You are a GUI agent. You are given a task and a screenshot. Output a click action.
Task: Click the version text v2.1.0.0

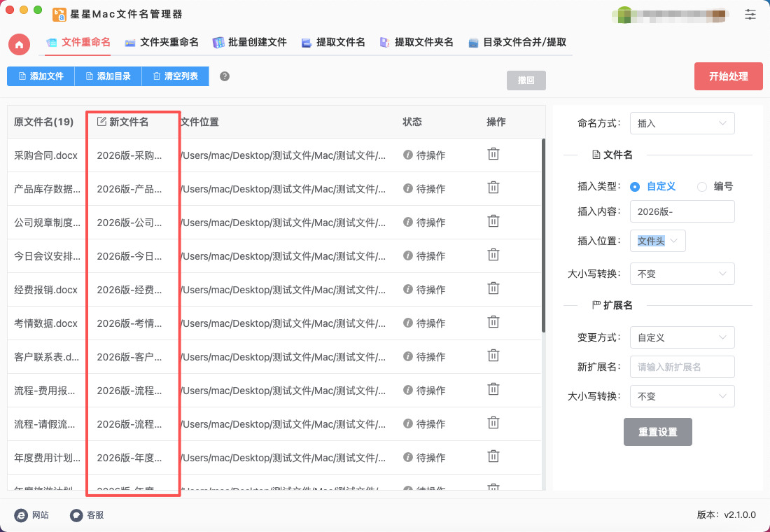pyautogui.click(x=740, y=514)
